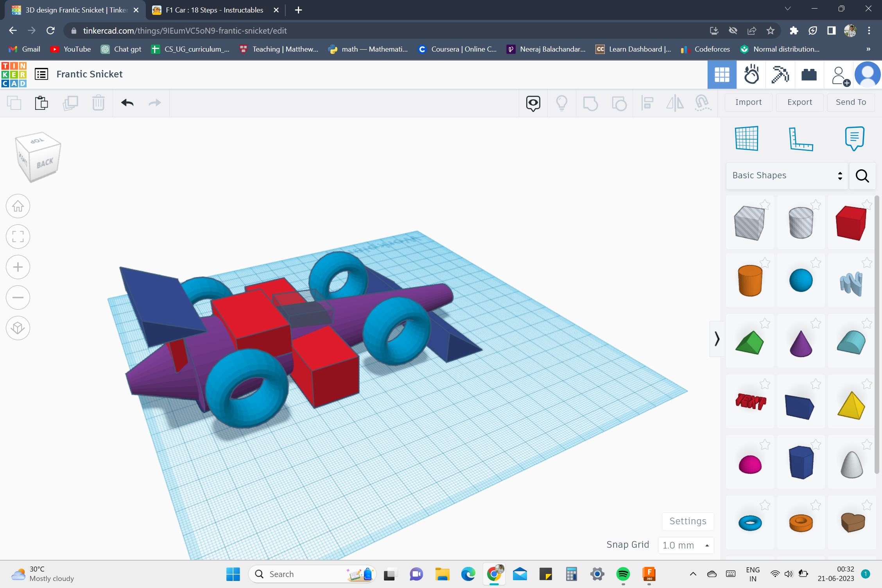This screenshot has width=882, height=588.
Task: Select the Ruler tool
Action: point(801,138)
